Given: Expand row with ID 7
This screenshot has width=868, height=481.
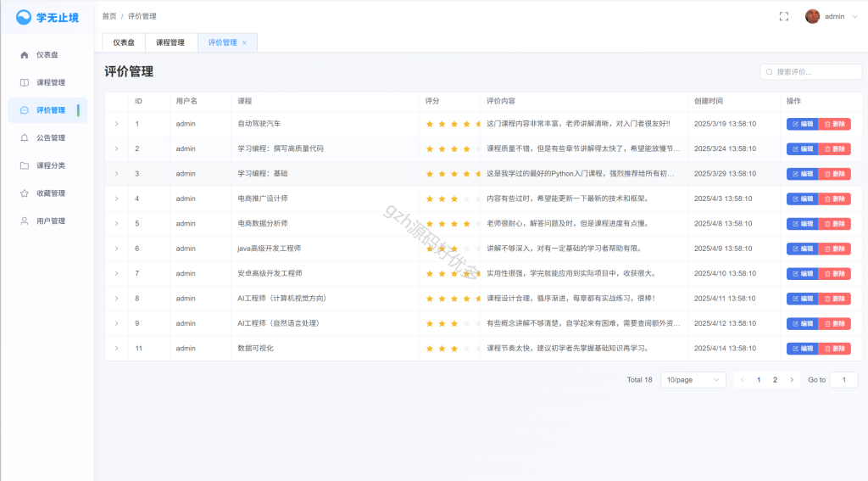Looking at the screenshot, I should [x=116, y=274].
